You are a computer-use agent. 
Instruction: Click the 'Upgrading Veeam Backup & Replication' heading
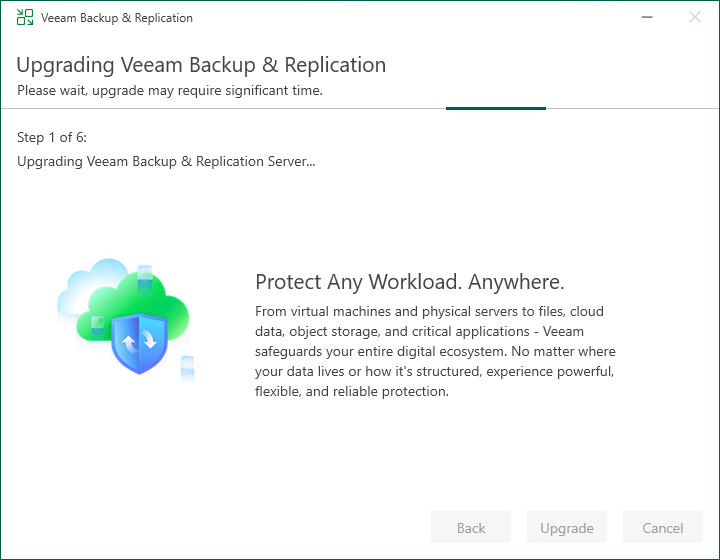click(x=201, y=65)
